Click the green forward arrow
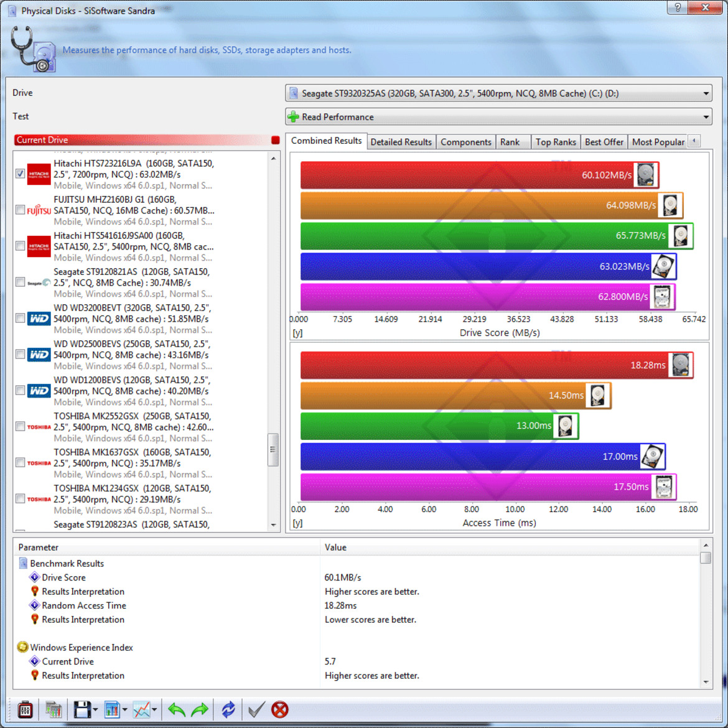This screenshot has height=728, width=728. click(200, 709)
